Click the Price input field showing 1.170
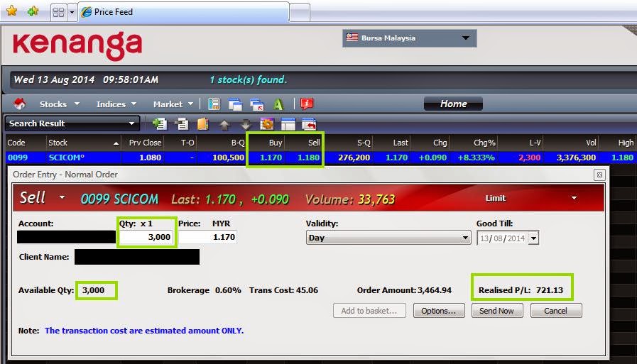 pos(207,237)
